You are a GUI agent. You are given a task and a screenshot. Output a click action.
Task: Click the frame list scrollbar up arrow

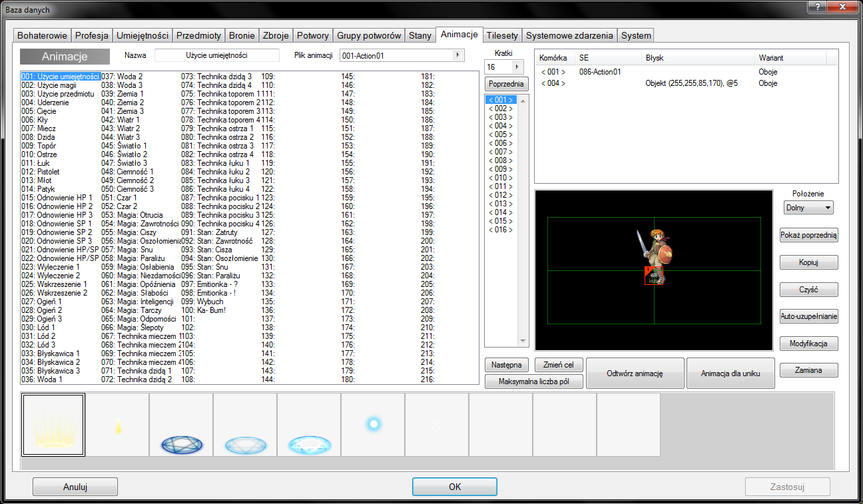tap(523, 101)
